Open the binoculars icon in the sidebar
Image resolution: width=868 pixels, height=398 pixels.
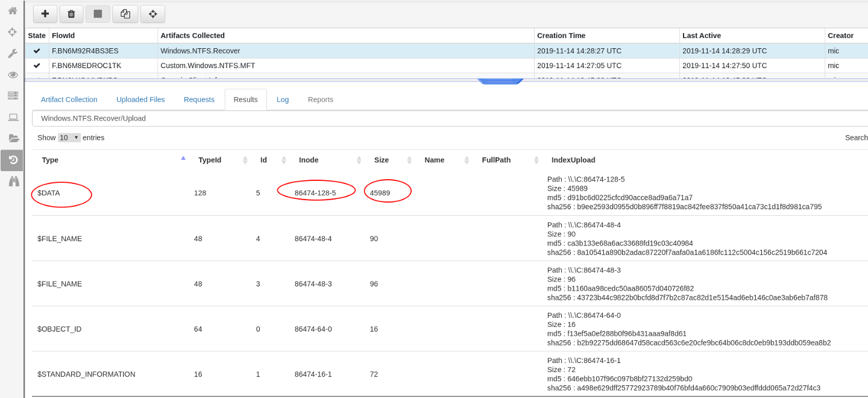pyautogui.click(x=13, y=181)
